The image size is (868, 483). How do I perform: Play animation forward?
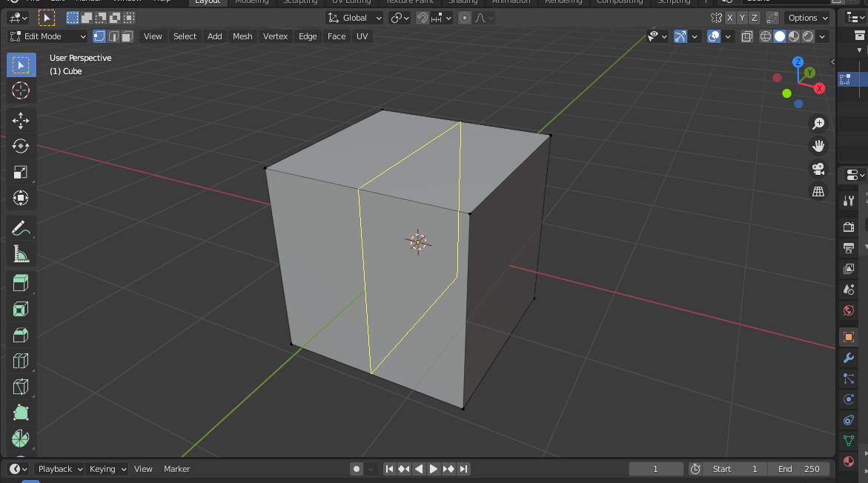[434, 469]
